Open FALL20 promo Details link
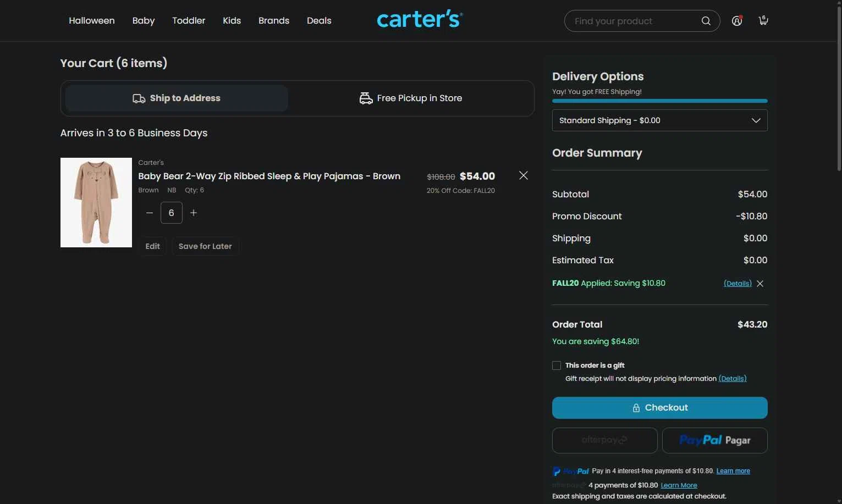The width and height of the screenshot is (842, 504). (x=738, y=284)
